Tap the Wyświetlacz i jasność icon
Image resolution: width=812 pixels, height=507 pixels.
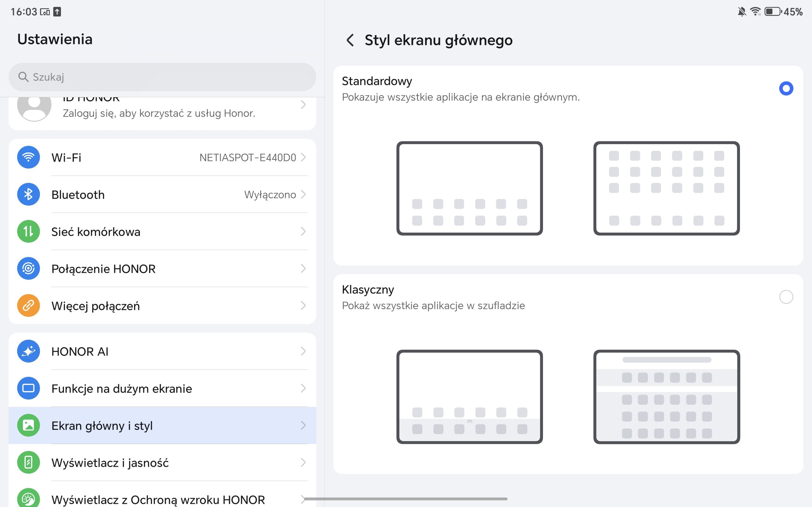pyautogui.click(x=29, y=462)
